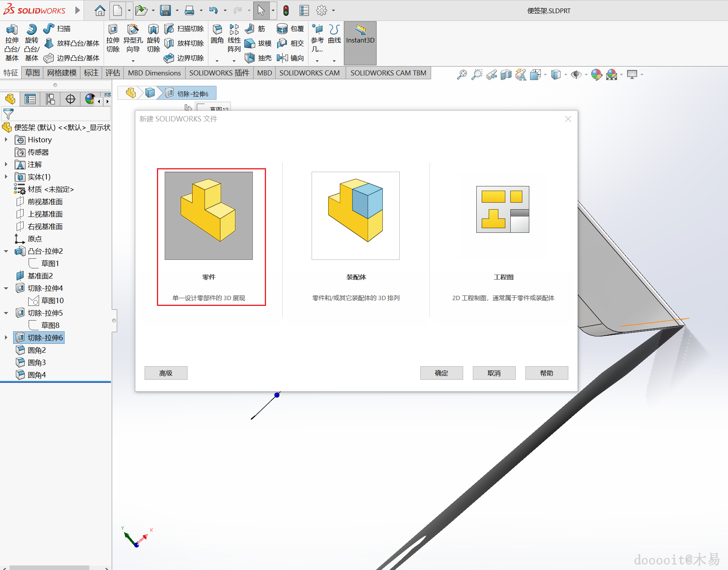
Task: Collapse the 凸台-拉伸2 feature node
Action: (6, 251)
